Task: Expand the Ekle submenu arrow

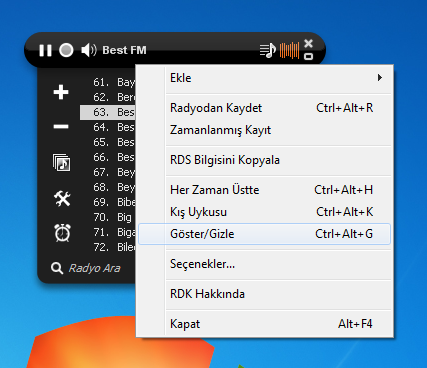Action: (380, 78)
